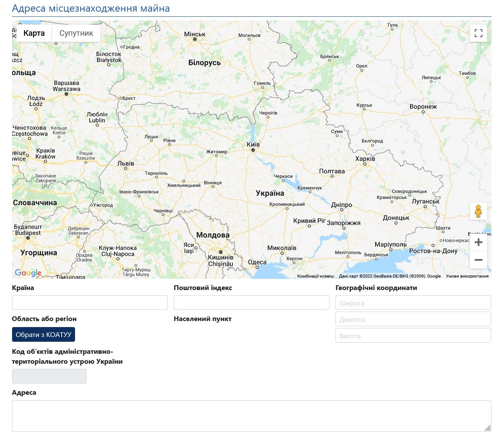
Task: Toggle fullscreen map view
Action: click(x=478, y=33)
